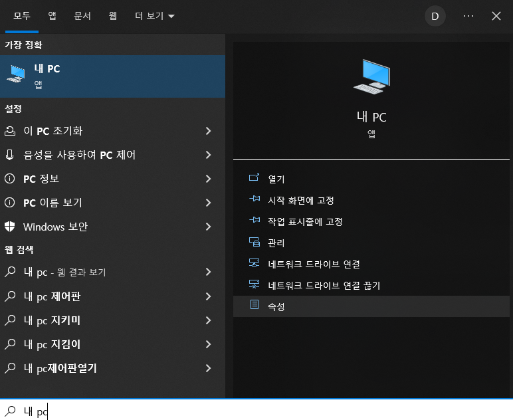Viewport: 513px width, 420px height.
Task: Click search icon beside 내 pc 웹 결과 보기
Action: [x=10, y=272]
